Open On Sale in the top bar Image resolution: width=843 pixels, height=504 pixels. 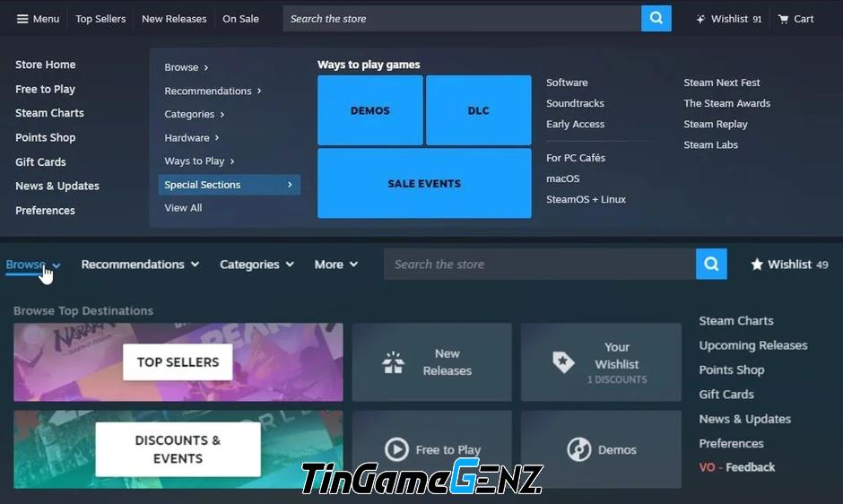(x=241, y=19)
